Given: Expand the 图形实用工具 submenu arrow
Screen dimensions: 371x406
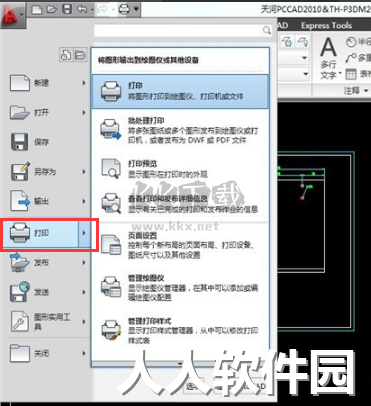Looking at the screenshot, I should tap(84, 321).
